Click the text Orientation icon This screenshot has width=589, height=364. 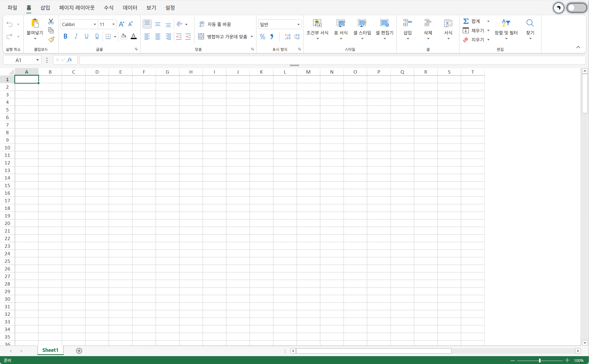180,24
